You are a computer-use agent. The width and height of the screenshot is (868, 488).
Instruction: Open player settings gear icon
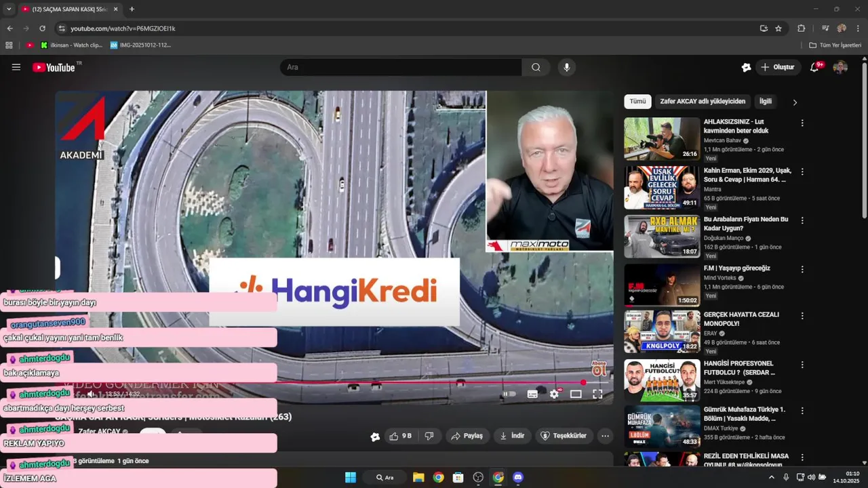(x=554, y=394)
